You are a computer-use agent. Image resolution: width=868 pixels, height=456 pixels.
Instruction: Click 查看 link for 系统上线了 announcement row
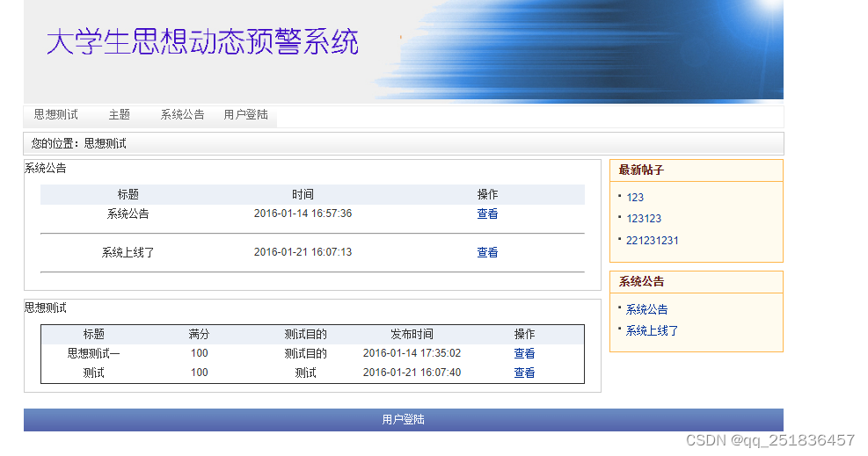pyautogui.click(x=487, y=252)
